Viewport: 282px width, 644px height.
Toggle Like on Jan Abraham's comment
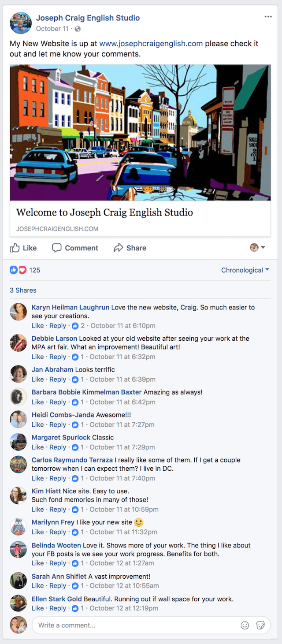[x=37, y=380]
